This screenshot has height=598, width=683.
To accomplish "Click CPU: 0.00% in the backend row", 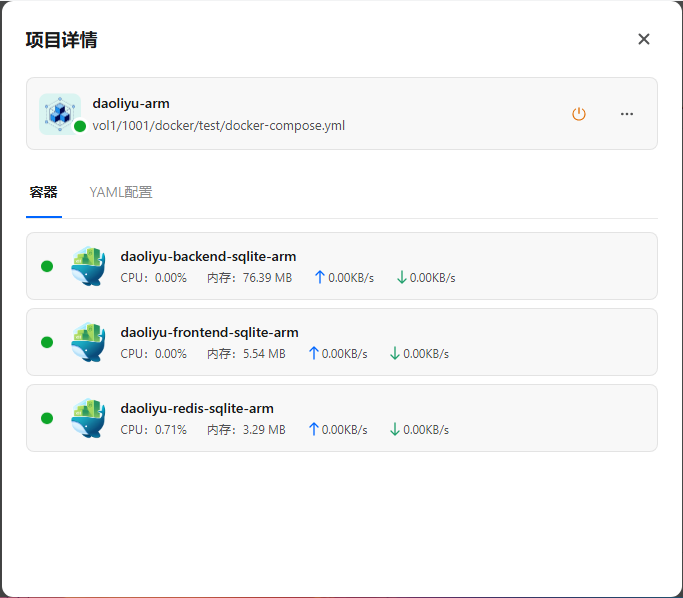I will pos(153,277).
